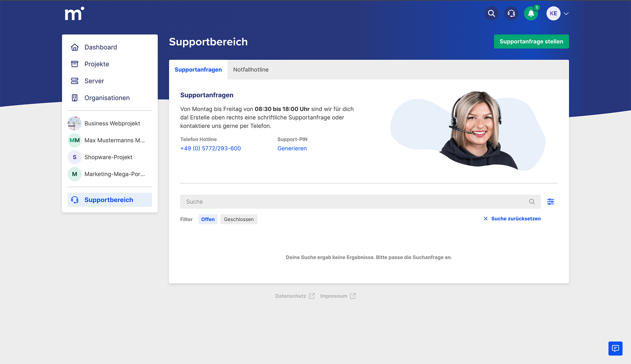Screen dimensions: 631x364
Task: Click into the Suche input field
Action: pyautogui.click(x=329, y=202)
